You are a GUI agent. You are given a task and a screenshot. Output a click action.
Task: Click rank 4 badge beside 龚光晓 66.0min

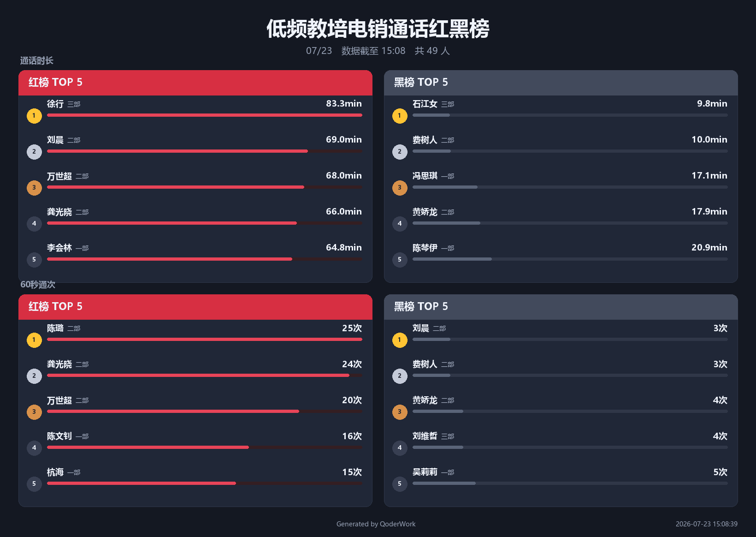coord(34,224)
